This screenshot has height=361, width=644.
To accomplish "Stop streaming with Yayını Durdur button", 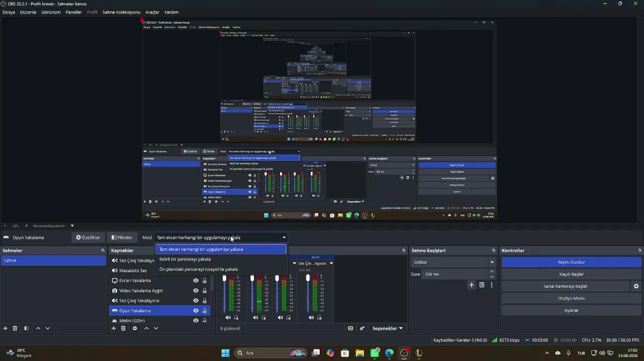I will click(x=571, y=262).
